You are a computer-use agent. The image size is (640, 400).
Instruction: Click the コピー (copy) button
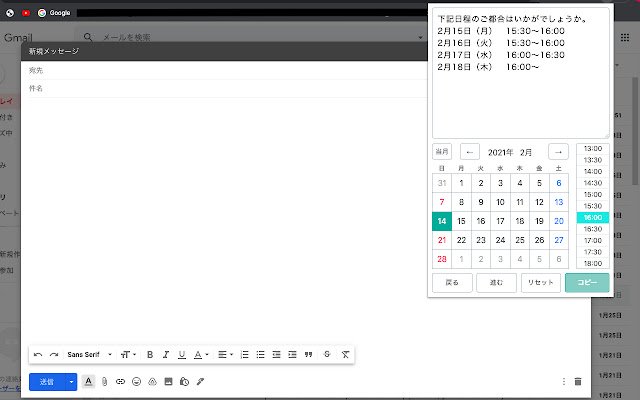pyautogui.click(x=587, y=282)
